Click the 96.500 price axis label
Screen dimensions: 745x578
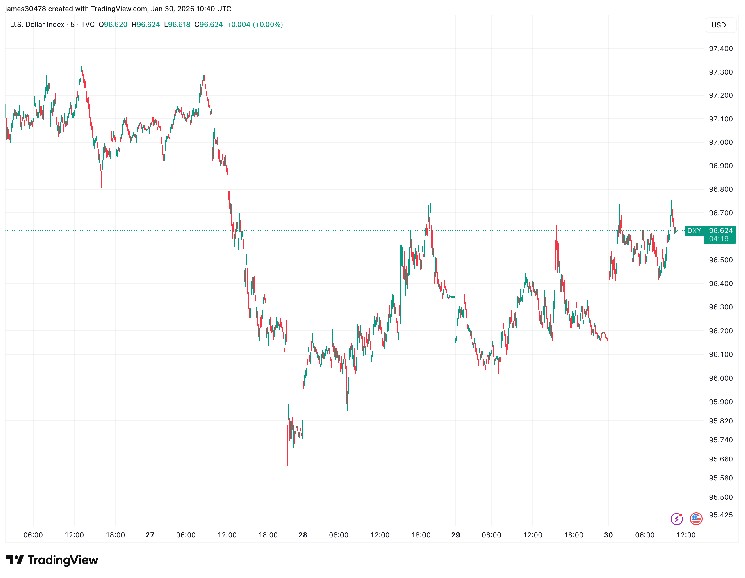pos(720,260)
